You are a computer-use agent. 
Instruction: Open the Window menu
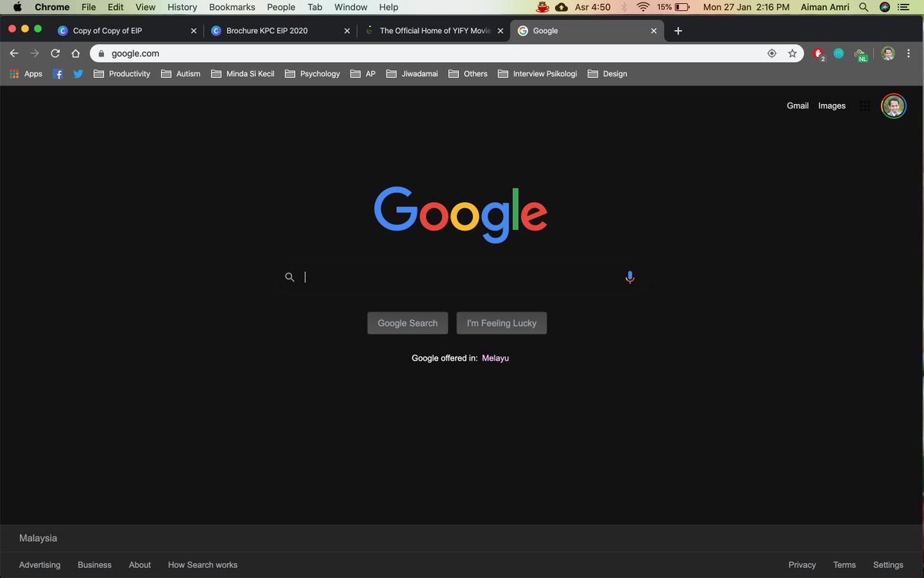point(350,7)
